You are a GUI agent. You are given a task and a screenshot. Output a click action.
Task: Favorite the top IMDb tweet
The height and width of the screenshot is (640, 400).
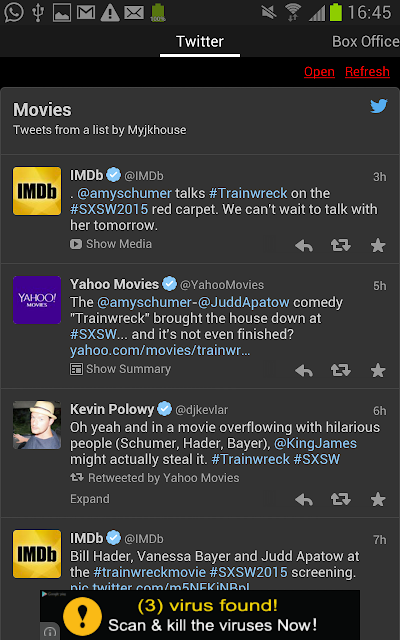[x=378, y=245]
